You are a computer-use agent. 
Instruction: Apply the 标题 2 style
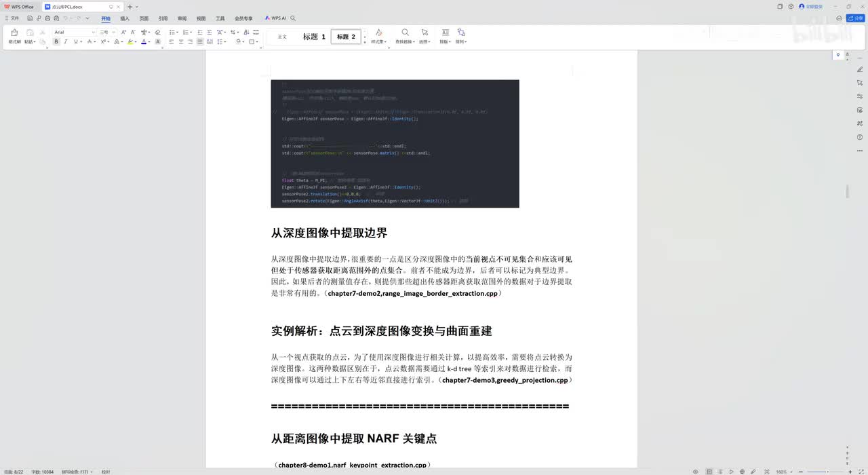click(346, 37)
